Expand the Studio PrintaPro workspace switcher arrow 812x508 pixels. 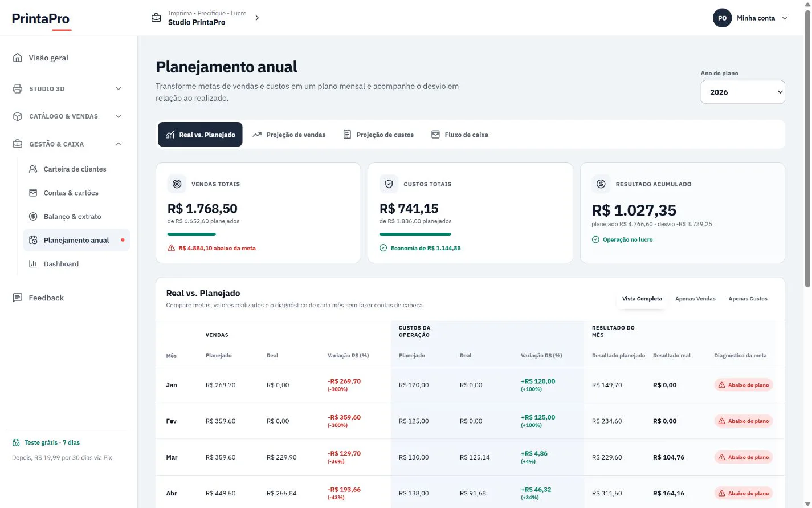coord(257,18)
